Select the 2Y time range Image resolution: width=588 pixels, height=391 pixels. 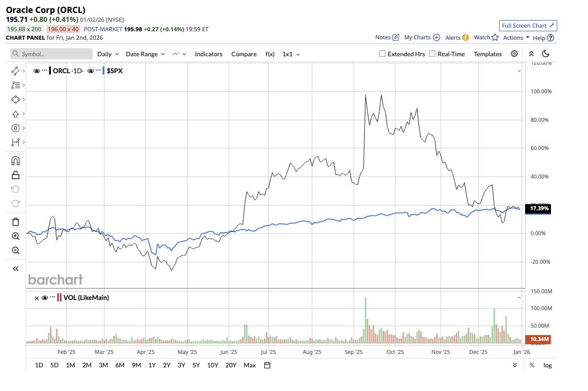(167, 365)
